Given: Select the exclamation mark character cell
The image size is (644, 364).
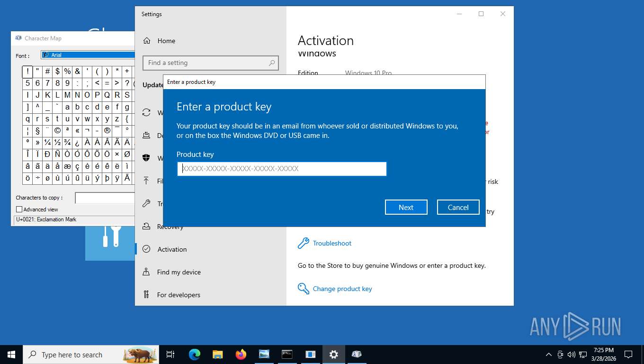Looking at the screenshot, I should pos(27,72).
